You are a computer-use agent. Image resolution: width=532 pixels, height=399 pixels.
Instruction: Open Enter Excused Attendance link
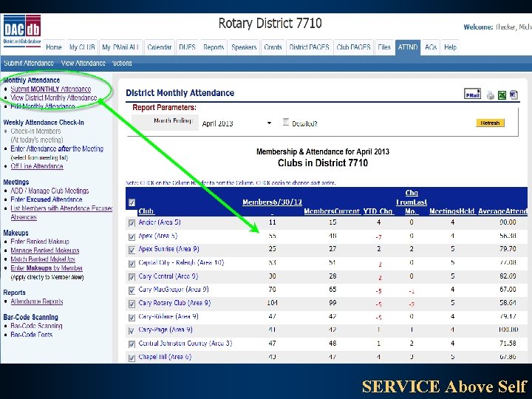coord(46,199)
